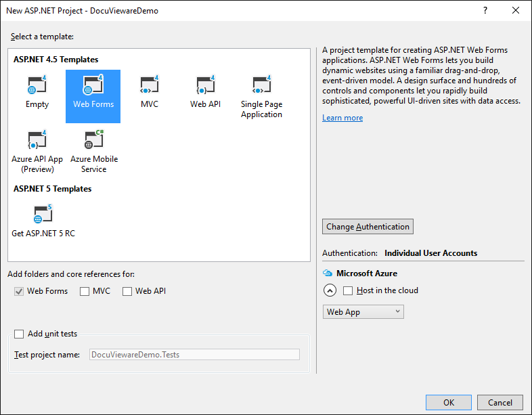532x415 pixels.
Task: Click the Get ASP.NET 5 RC icon
Action: point(43,215)
